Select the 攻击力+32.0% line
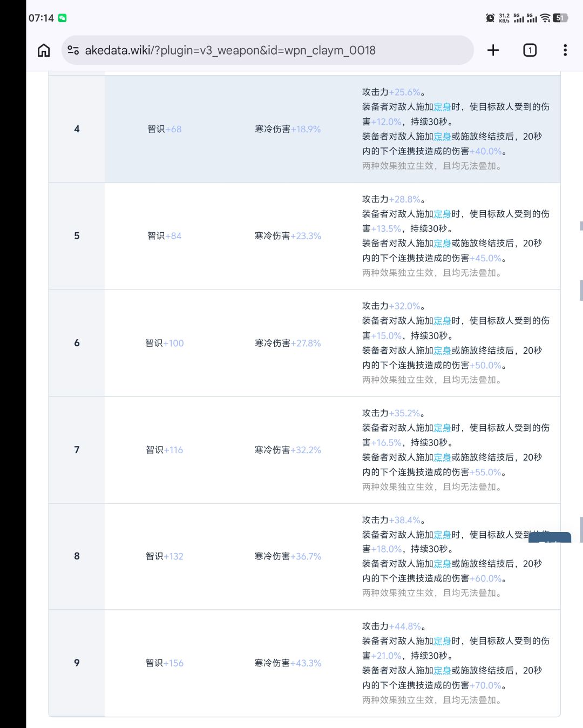 394,306
